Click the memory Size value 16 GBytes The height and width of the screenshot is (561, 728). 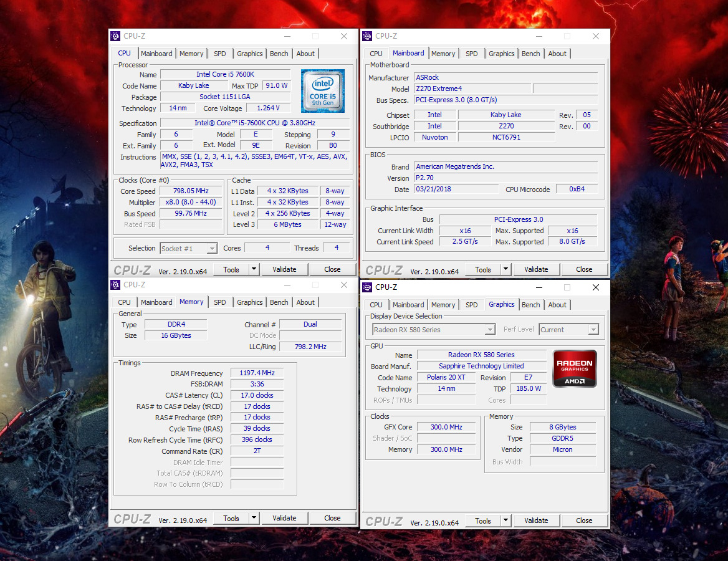176,335
